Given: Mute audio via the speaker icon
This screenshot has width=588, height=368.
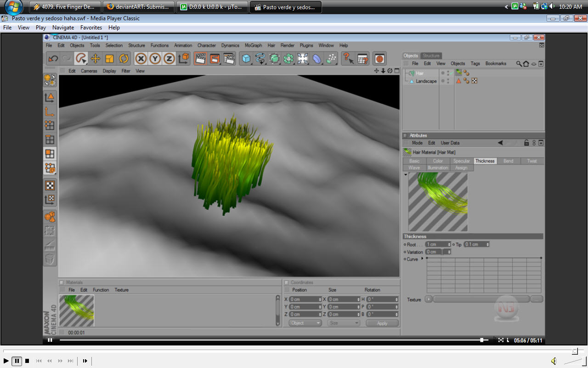Looking at the screenshot, I should tap(554, 361).
